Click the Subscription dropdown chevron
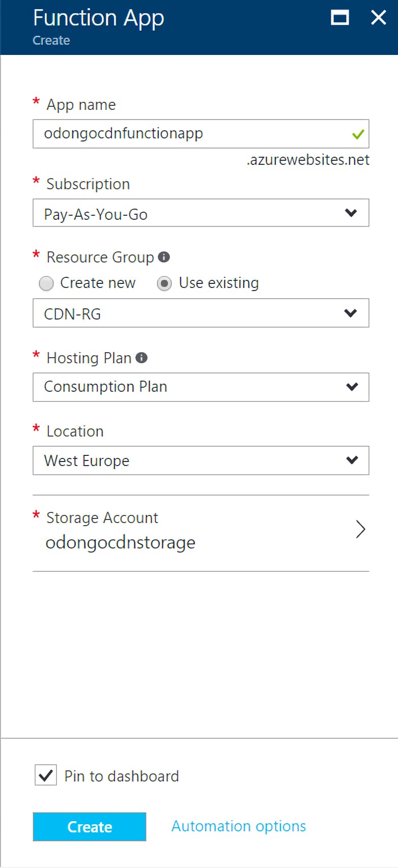 (351, 213)
